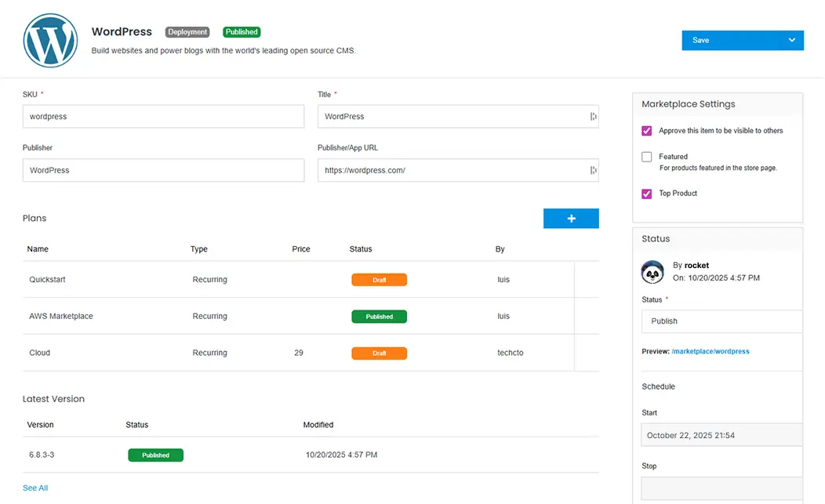825x504 pixels.
Task: Click the Published badge of version 6.8.3-3
Action: [156, 455]
